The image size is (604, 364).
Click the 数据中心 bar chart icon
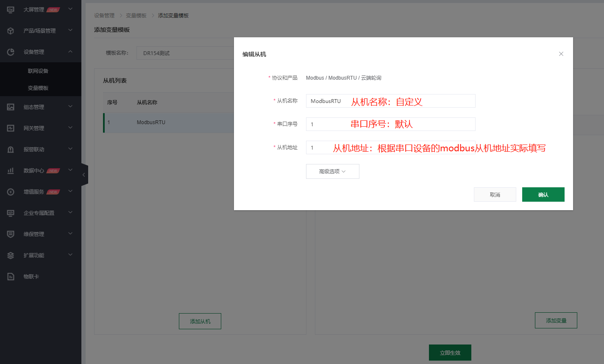click(11, 170)
